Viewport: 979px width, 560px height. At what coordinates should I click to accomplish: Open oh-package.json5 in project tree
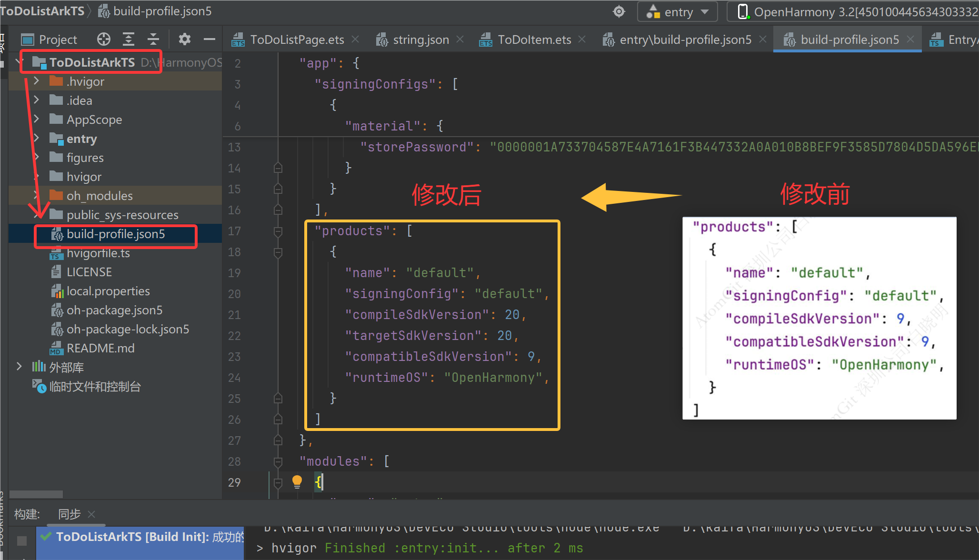point(114,310)
